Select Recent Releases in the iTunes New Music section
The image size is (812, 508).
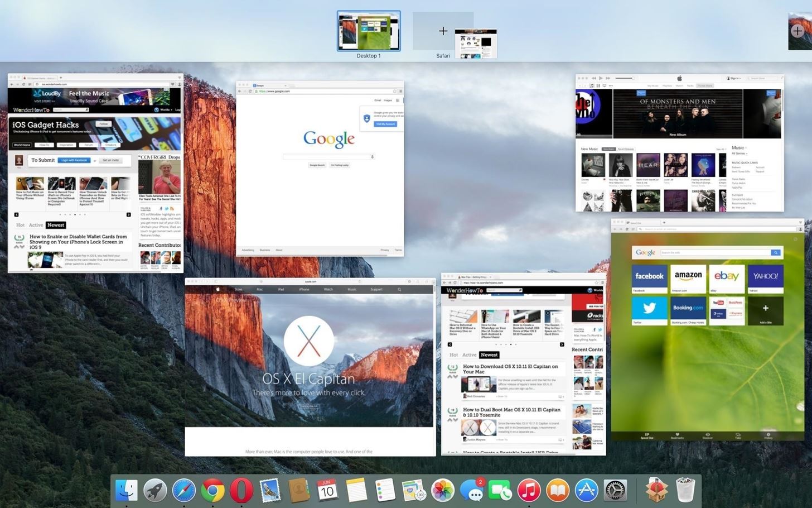point(625,149)
